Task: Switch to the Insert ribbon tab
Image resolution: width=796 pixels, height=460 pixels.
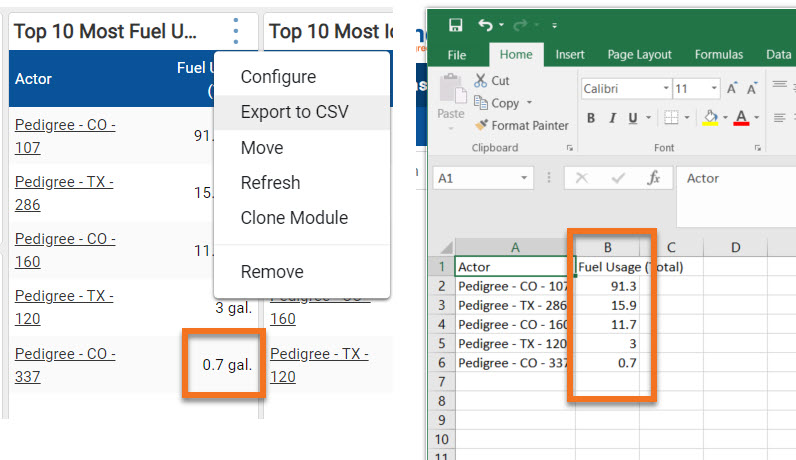Action: [x=570, y=54]
